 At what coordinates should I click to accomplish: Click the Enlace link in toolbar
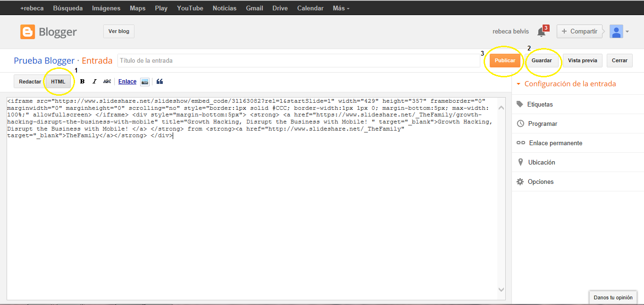click(127, 82)
